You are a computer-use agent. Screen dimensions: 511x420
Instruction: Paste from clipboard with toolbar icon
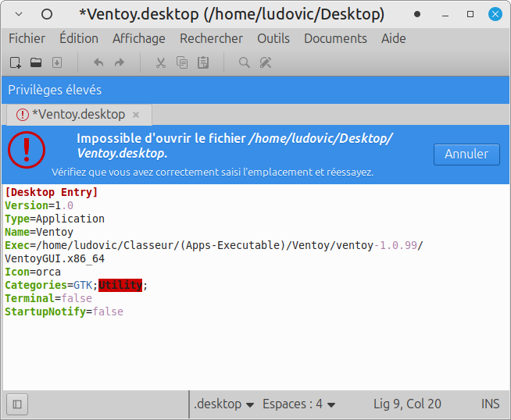(x=203, y=62)
